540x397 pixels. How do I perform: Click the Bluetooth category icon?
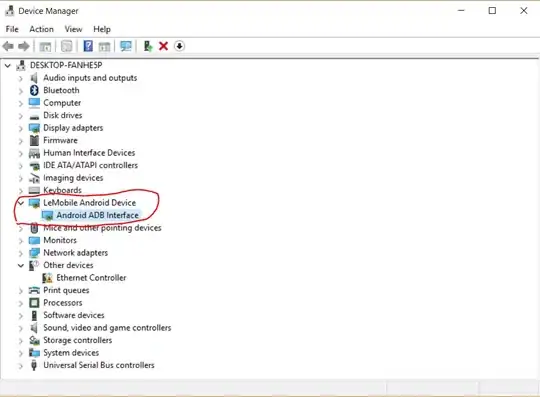(x=34, y=90)
